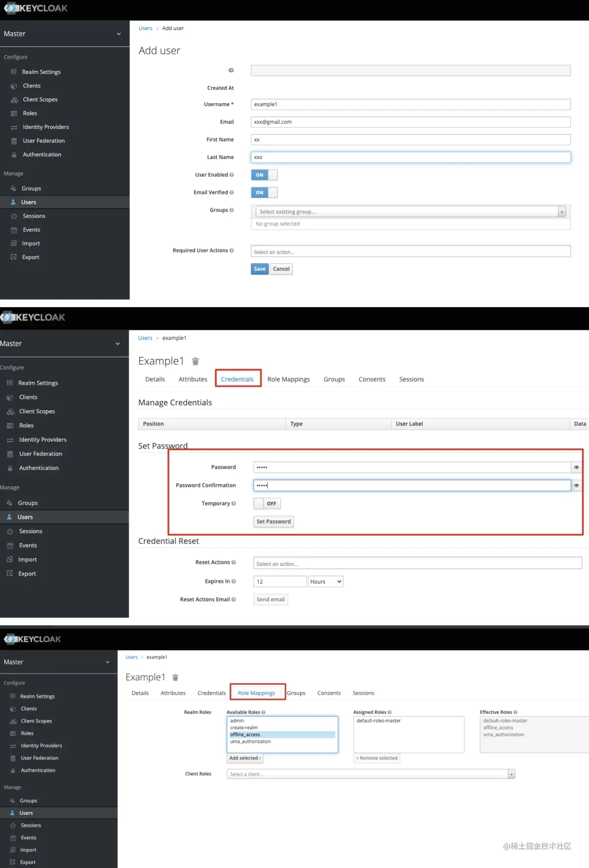The height and width of the screenshot is (868, 589).
Task: Toggle the Email Verified switch
Action: (264, 193)
